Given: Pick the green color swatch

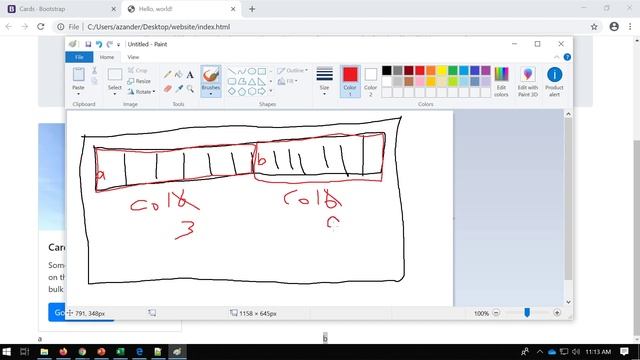Looking at the screenshot, I should [453, 70].
